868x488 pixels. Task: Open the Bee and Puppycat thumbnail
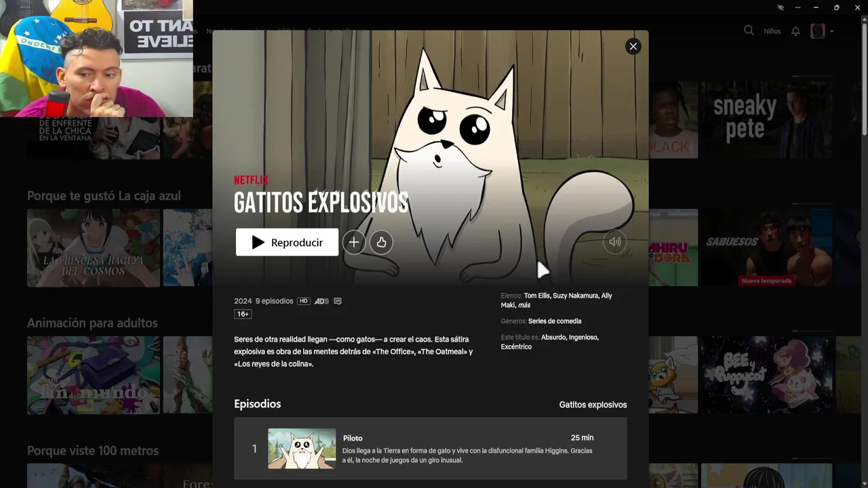tap(767, 375)
